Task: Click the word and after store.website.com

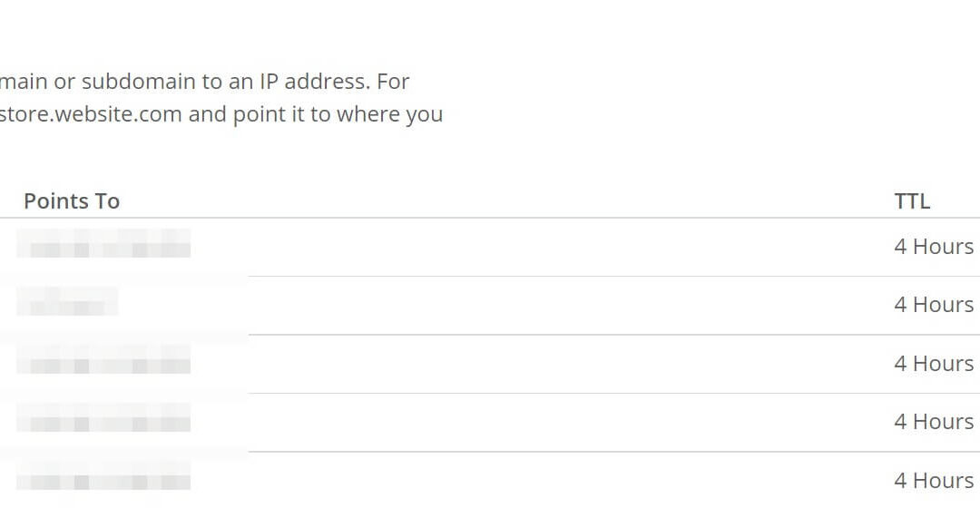Action: coord(208,114)
